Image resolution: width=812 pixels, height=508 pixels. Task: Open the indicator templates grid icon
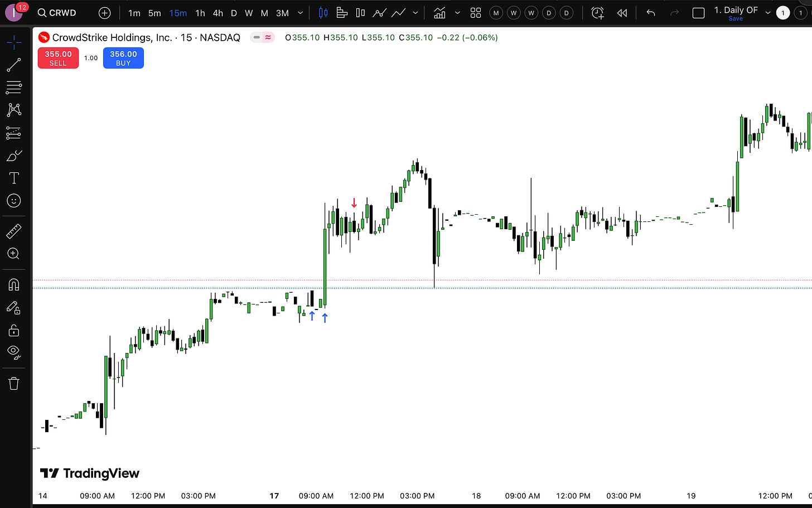tap(476, 13)
